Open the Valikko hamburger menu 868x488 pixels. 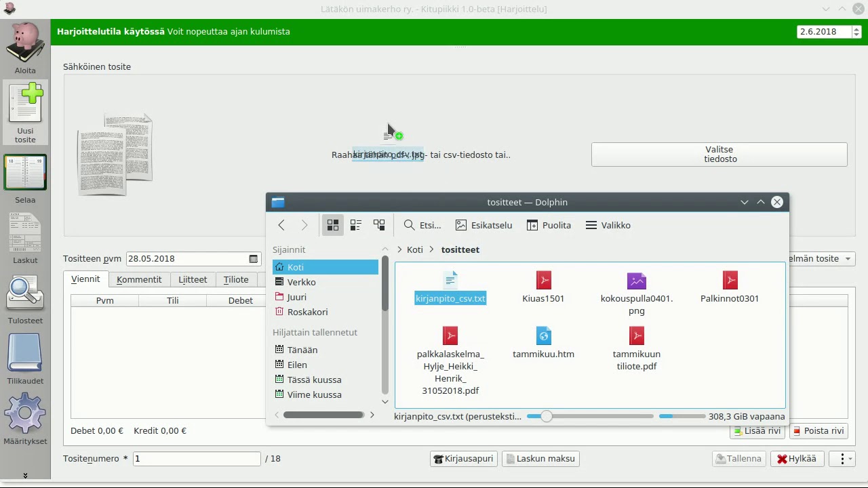[608, 225]
